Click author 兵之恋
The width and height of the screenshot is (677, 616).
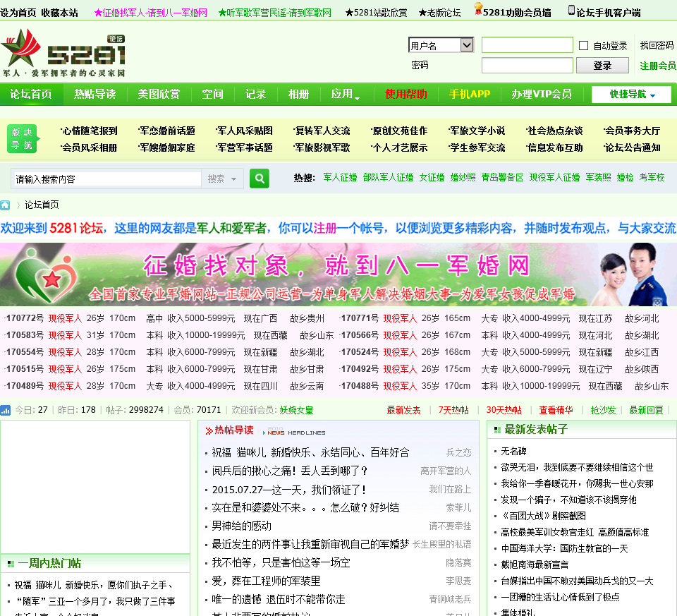(458, 453)
